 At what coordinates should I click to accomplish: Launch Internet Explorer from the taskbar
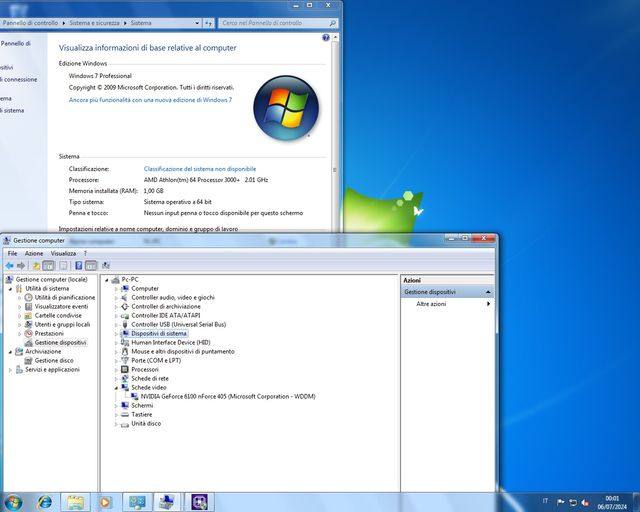[45, 501]
